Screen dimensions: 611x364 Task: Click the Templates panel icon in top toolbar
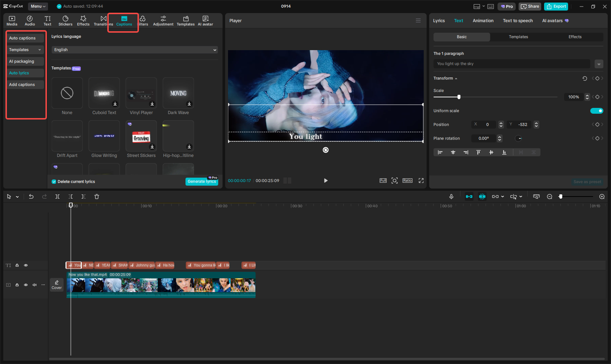click(x=185, y=20)
